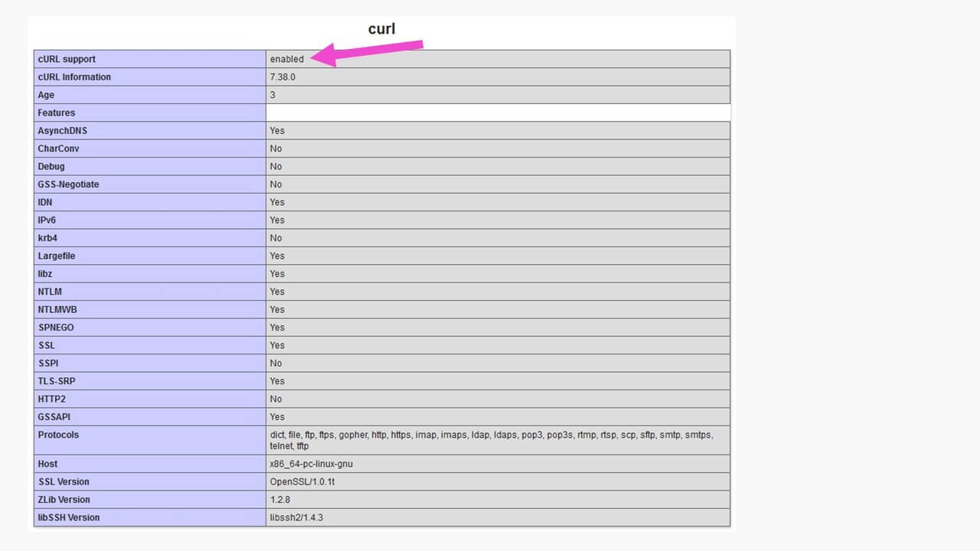Select the "Age" label cell
The height and width of the screenshot is (551, 980).
coord(150,95)
